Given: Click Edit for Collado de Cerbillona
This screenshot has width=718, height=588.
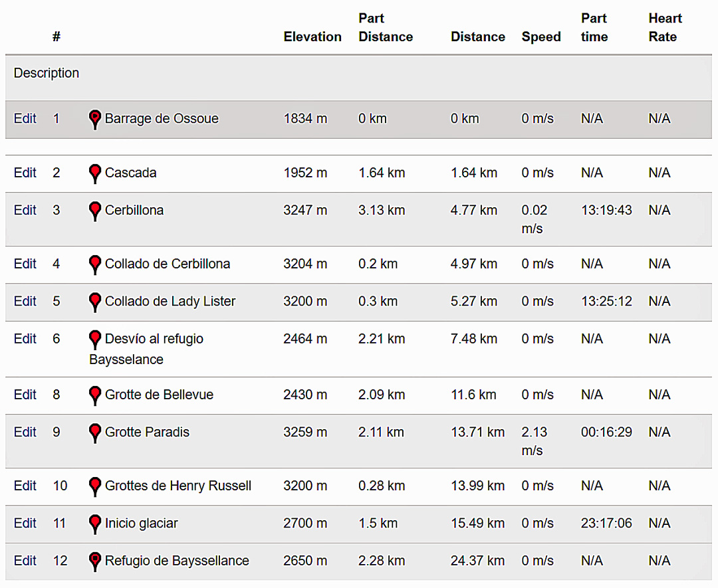Looking at the screenshot, I should pyautogui.click(x=25, y=264).
